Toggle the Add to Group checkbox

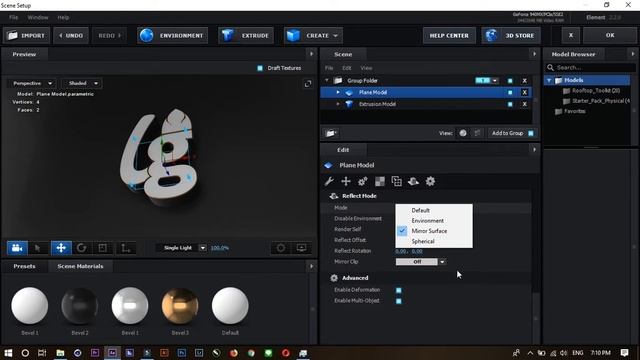[531, 133]
